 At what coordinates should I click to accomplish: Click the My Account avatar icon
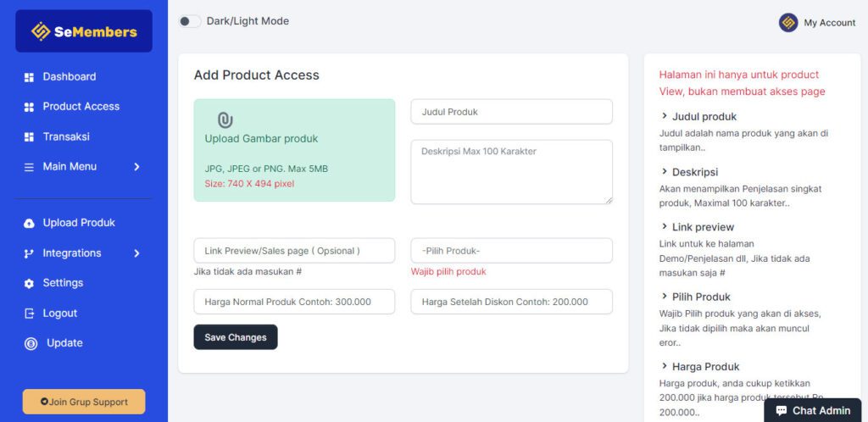click(788, 23)
